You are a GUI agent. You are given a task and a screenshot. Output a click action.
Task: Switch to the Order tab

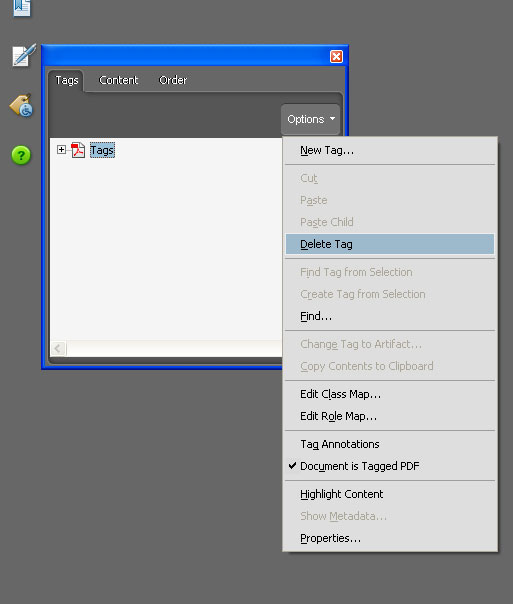tap(173, 80)
